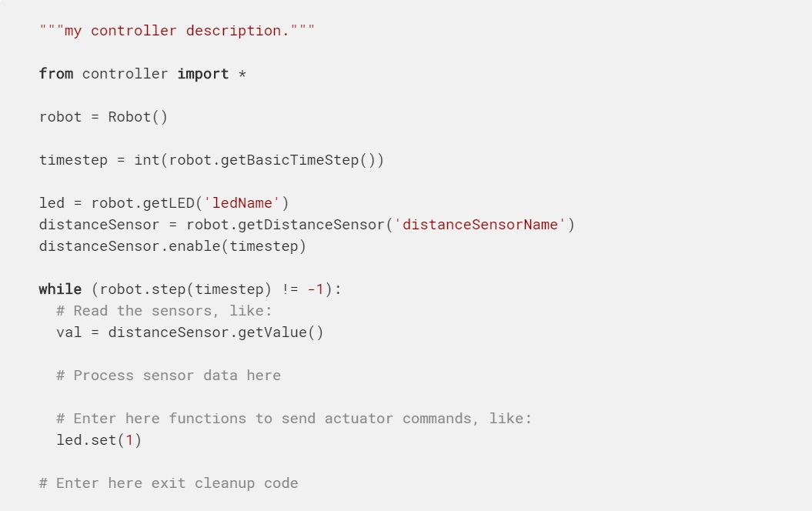Click "Robot()" in the robot assignment
This screenshot has width=812, height=511.
pos(138,117)
